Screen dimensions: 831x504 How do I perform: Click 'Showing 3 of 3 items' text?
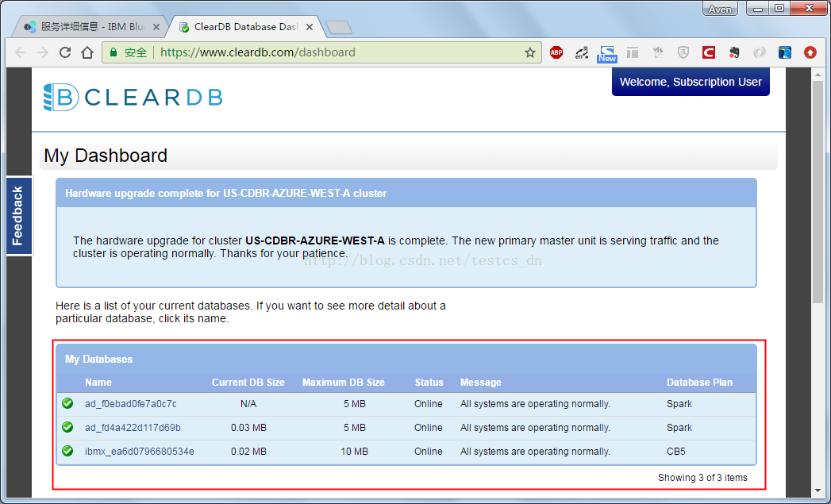(x=702, y=478)
